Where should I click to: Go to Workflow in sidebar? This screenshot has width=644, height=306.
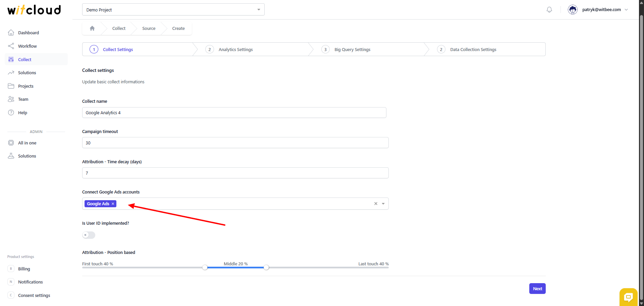click(x=27, y=46)
